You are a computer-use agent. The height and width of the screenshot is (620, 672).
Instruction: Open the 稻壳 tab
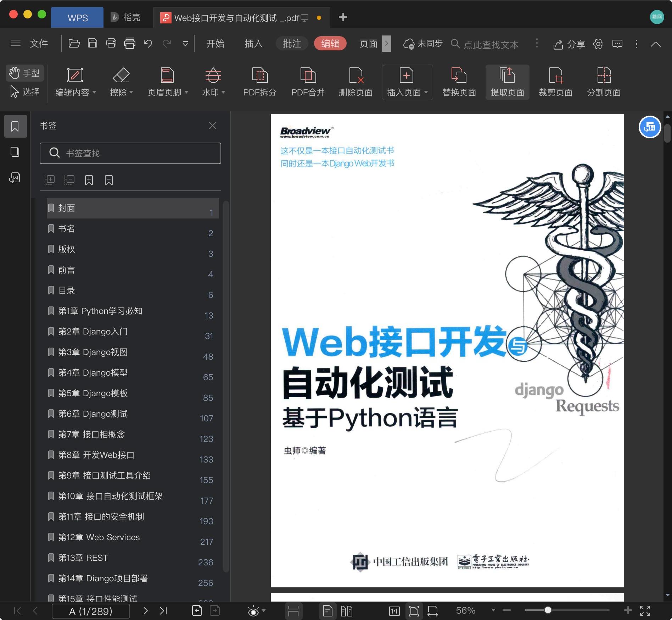125,17
